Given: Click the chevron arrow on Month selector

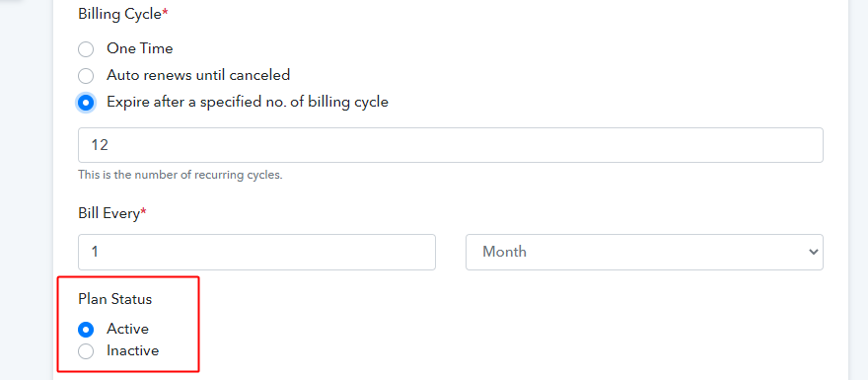Looking at the screenshot, I should [813, 252].
